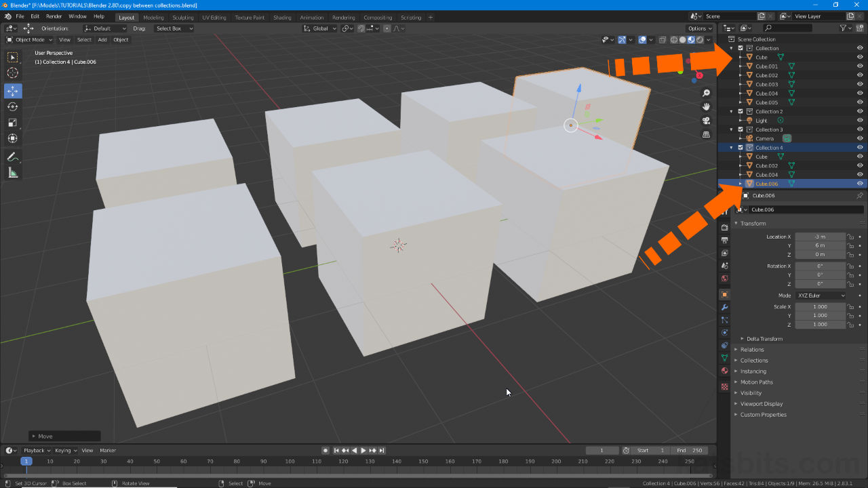Open the Modifier properties wrench tab
The image size is (868, 488).
point(724,307)
